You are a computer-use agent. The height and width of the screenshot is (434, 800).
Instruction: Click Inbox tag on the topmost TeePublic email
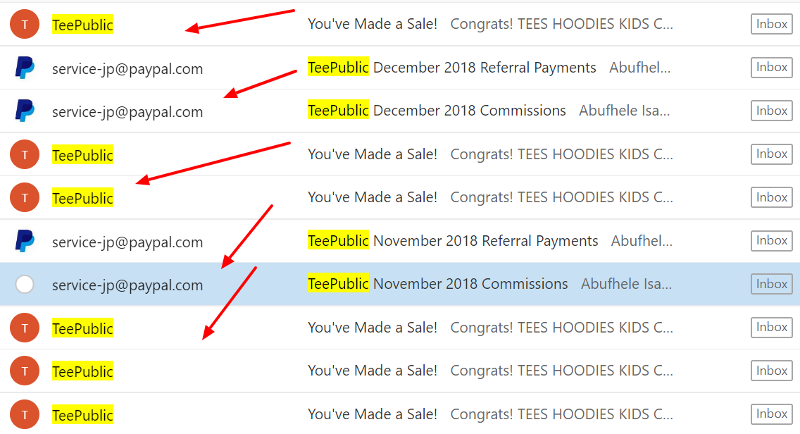(x=771, y=24)
